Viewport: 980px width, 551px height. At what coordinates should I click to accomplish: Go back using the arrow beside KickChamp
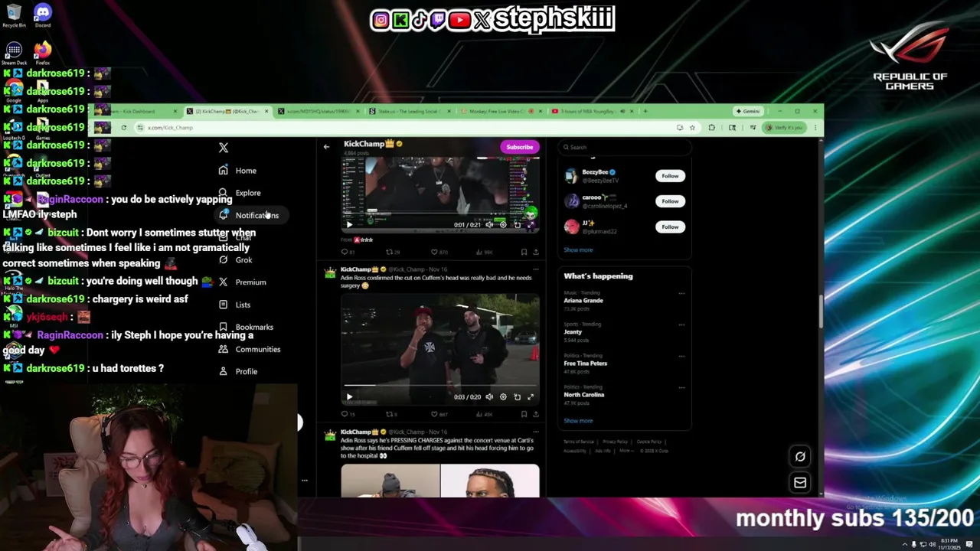[x=327, y=147]
